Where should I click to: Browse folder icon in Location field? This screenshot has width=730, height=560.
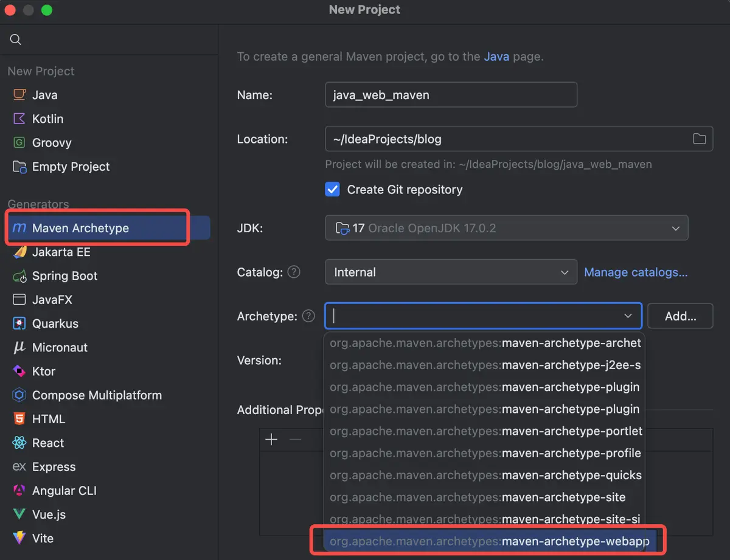(700, 139)
